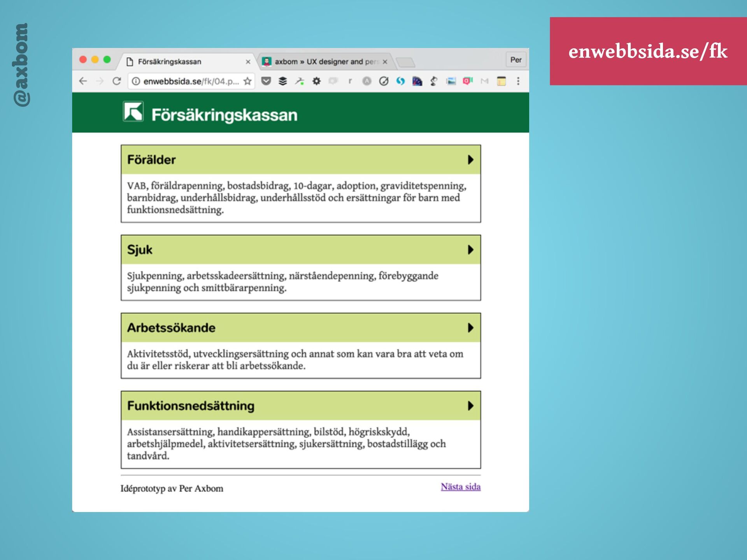
Task: Click the Sjuk heading
Action: (x=140, y=250)
